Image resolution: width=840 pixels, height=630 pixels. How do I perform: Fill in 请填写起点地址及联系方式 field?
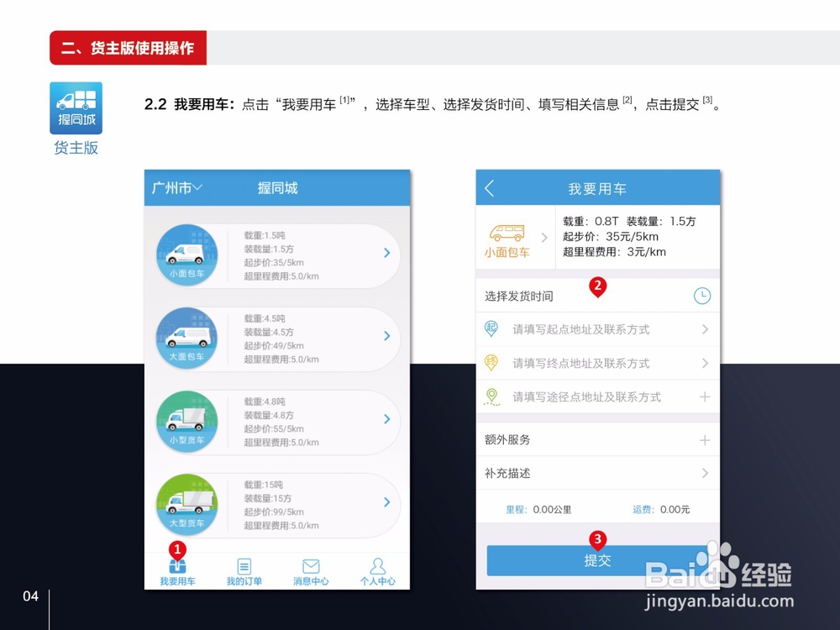pos(580,329)
